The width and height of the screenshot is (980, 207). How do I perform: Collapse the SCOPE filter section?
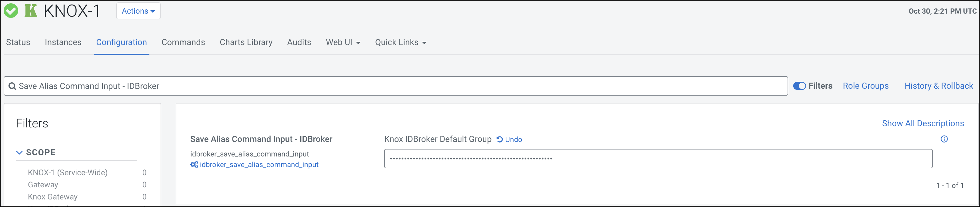click(x=19, y=152)
